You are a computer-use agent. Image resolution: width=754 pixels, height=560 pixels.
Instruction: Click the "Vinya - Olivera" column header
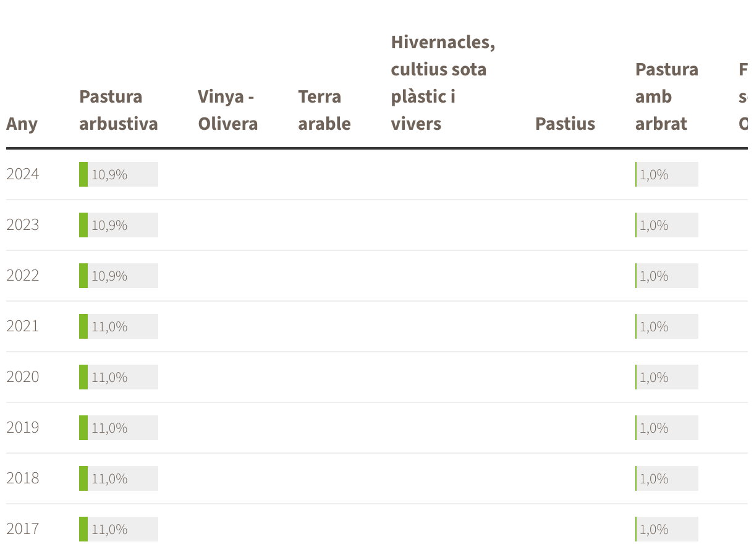pyautogui.click(x=227, y=110)
